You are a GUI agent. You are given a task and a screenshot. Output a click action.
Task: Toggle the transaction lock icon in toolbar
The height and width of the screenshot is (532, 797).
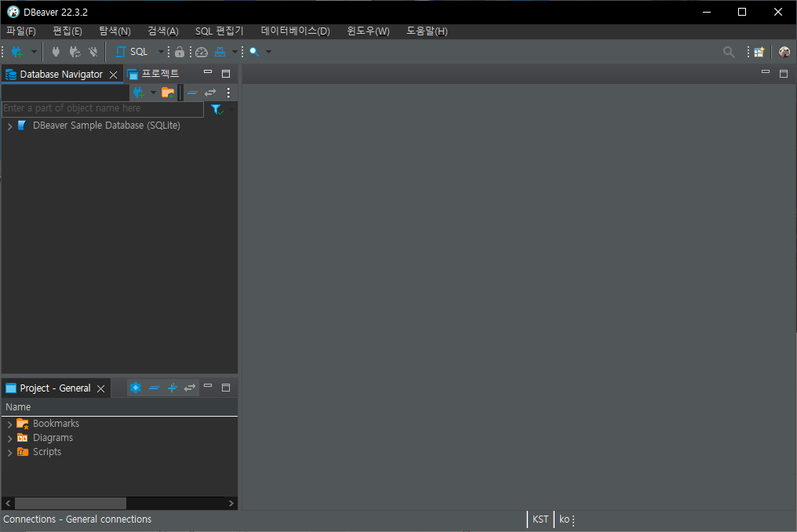[x=180, y=52]
